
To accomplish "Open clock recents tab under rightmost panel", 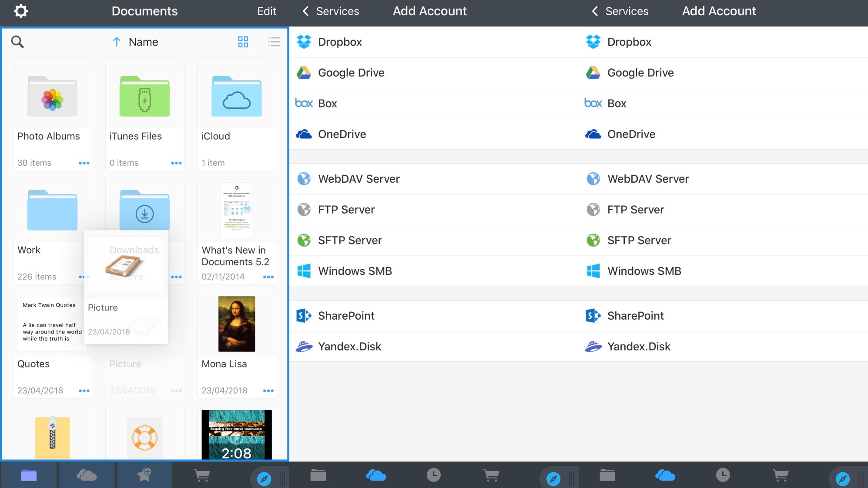I will [723, 475].
